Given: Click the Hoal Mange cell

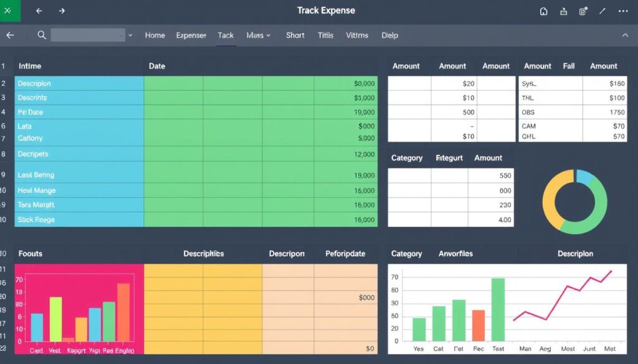Looking at the screenshot, I should [x=79, y=190].
